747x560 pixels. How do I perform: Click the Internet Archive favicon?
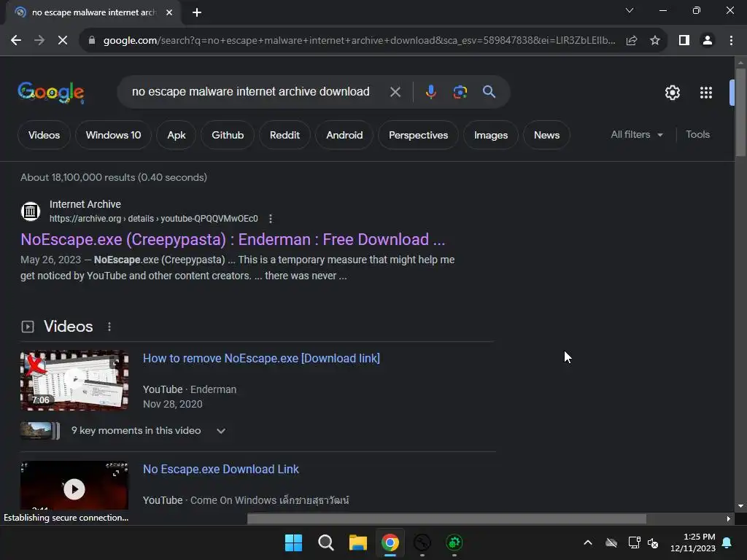31,211
